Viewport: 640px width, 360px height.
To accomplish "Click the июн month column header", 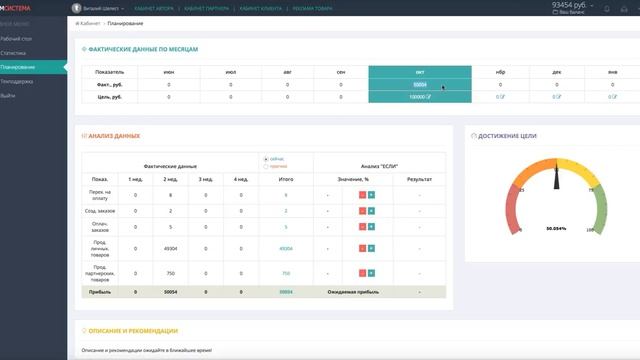I will pos(169,72).
